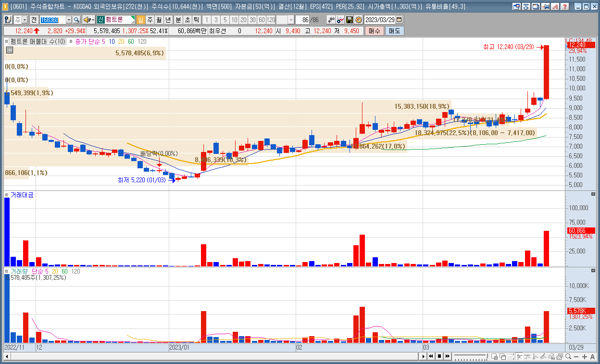Select the 주 weekly period button
Image resolution: width=600 pixels, height=364 pixels.
150,20
